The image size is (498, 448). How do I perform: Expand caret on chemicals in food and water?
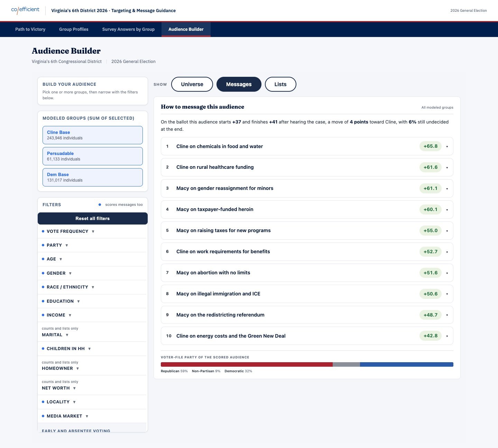[447, 147]
